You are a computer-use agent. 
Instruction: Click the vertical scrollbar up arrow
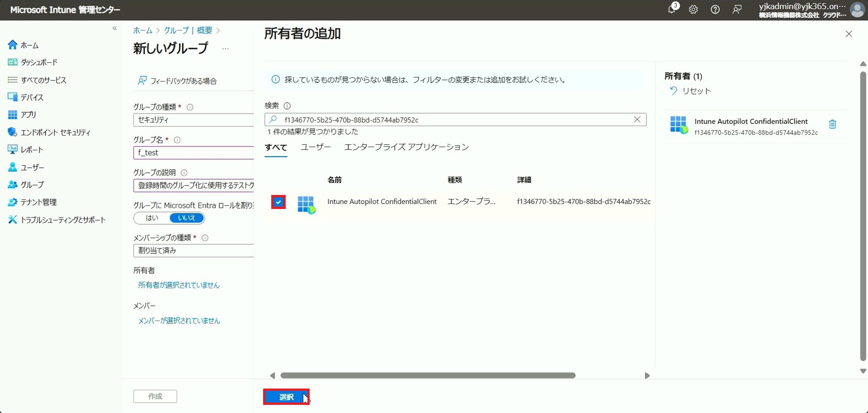[x=863, y=64]
